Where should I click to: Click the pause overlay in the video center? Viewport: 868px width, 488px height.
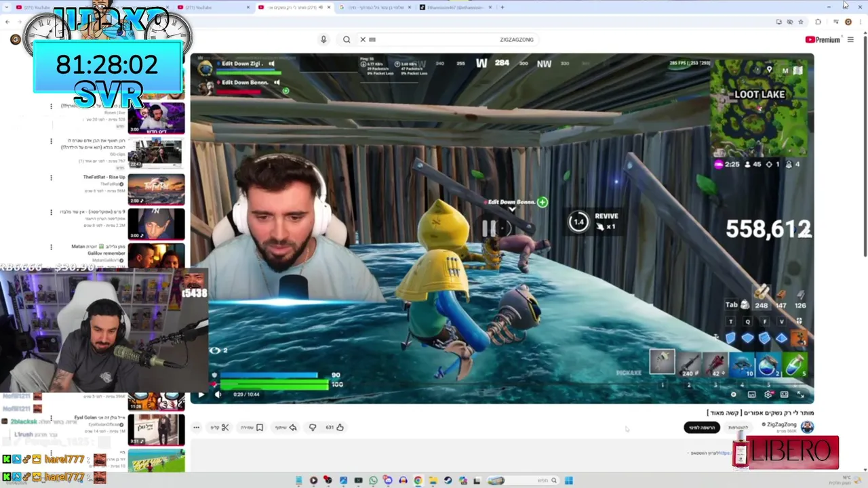tap(490, 228)
